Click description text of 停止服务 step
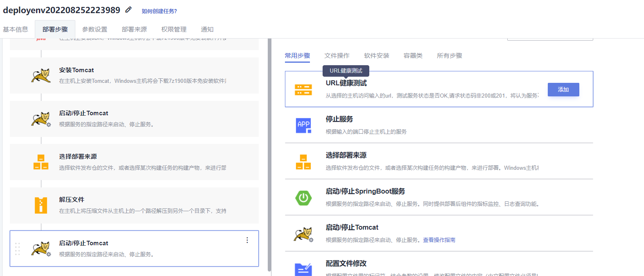Screen dimensions: 644x276 [x=366, y=132]
